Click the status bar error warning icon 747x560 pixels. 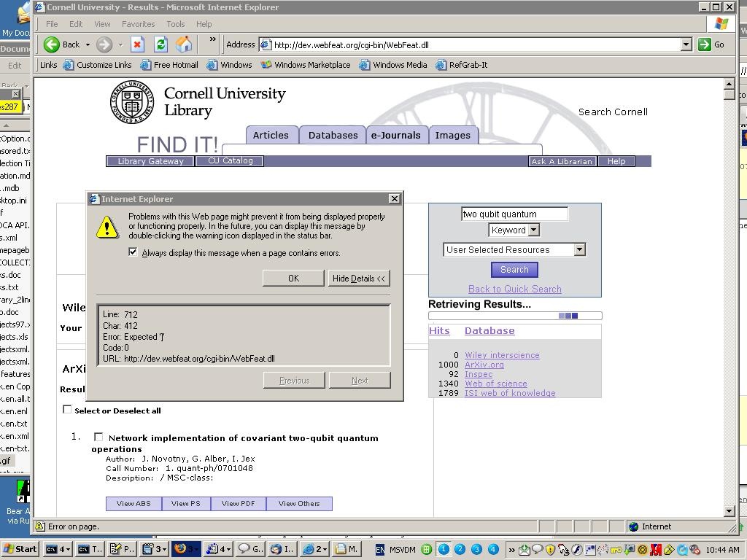pos(41,526)
